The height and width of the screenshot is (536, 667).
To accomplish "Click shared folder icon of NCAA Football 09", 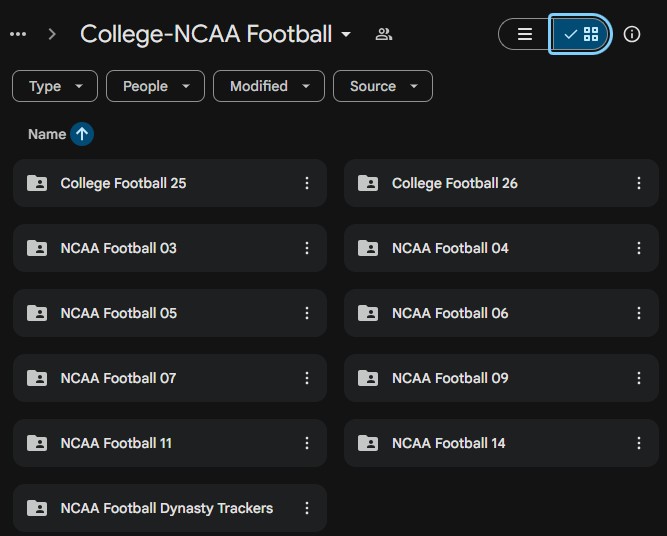I will (368, 378).
